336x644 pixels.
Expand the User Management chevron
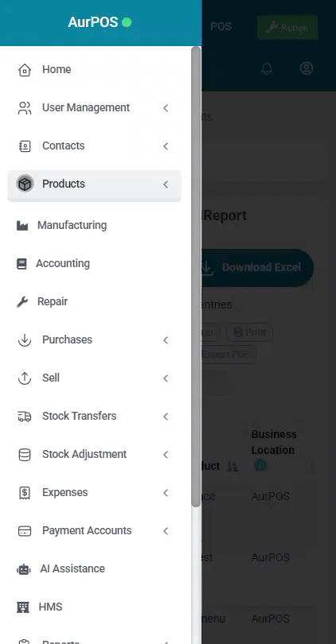point(166,108)
